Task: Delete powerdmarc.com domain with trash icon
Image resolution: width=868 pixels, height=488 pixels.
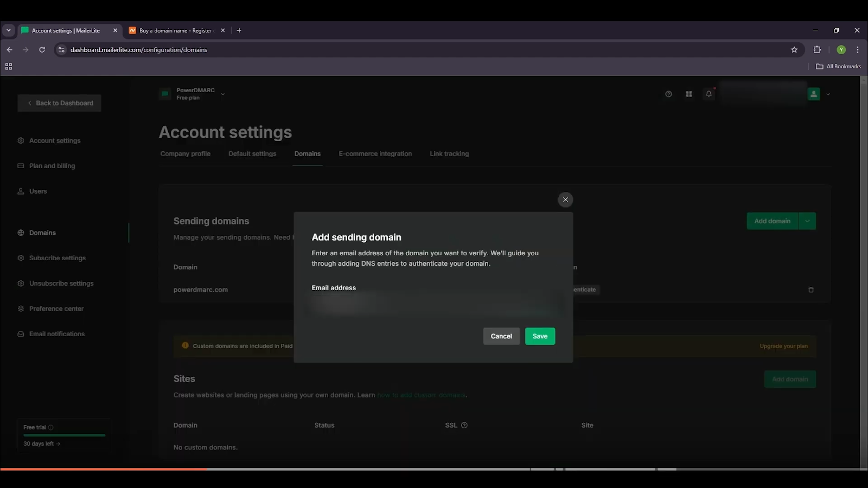Action: pyautogui.click(x=811, y=290)
